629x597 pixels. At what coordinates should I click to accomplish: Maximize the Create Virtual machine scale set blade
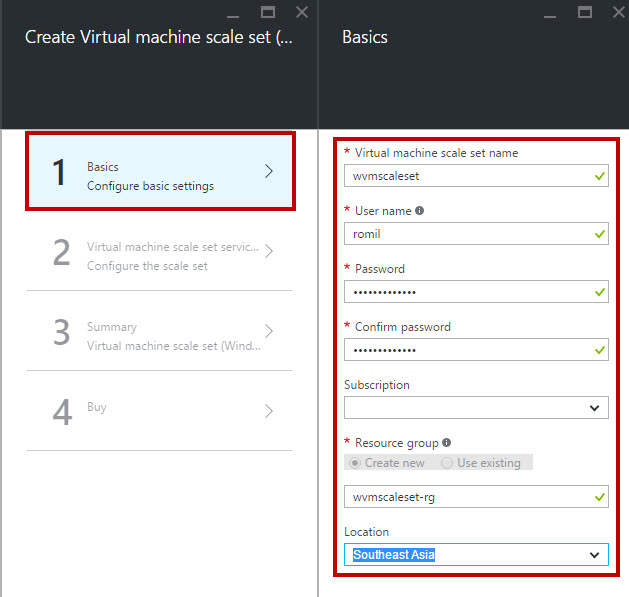(268, 12)
